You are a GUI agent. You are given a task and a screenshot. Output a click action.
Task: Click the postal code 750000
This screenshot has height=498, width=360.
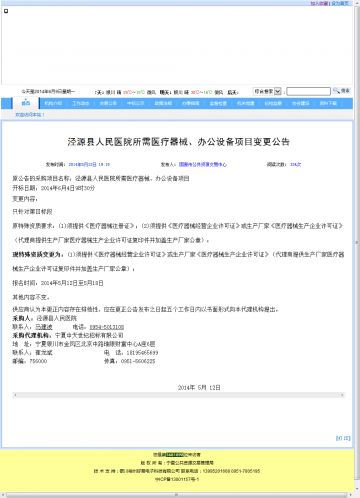click(38, 361)
